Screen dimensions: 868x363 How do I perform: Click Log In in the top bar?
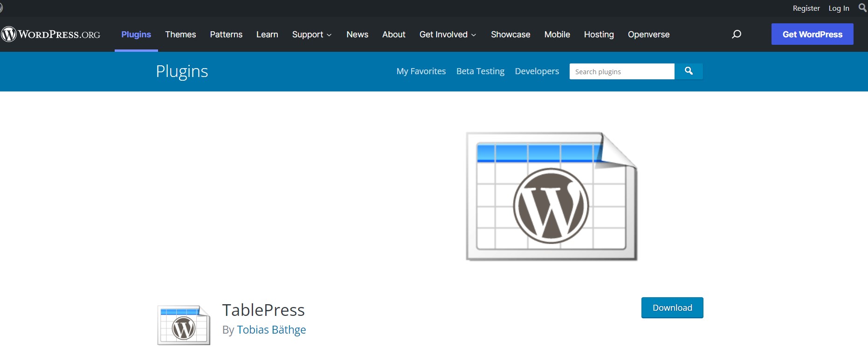coord(839,8)
